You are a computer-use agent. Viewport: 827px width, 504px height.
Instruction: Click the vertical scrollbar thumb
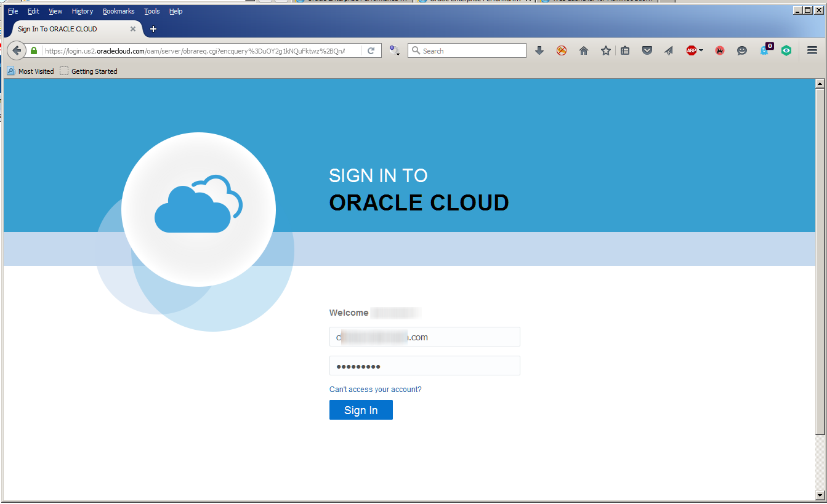(820, 262)
